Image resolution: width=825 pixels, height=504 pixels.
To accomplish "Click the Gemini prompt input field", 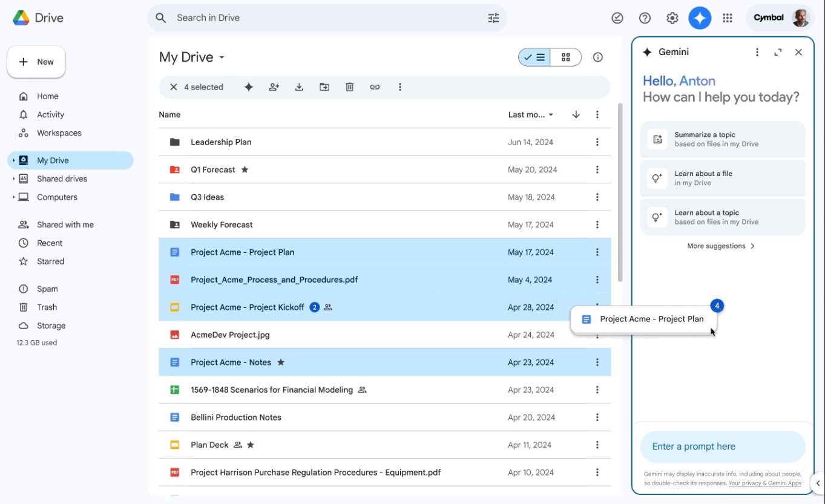I will [x=722, y=447].
